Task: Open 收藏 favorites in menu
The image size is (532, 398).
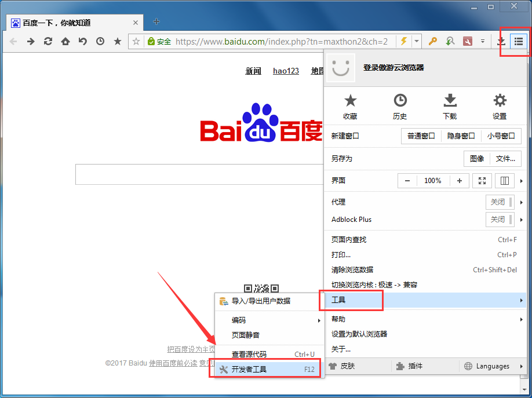Action: (350, 107)
